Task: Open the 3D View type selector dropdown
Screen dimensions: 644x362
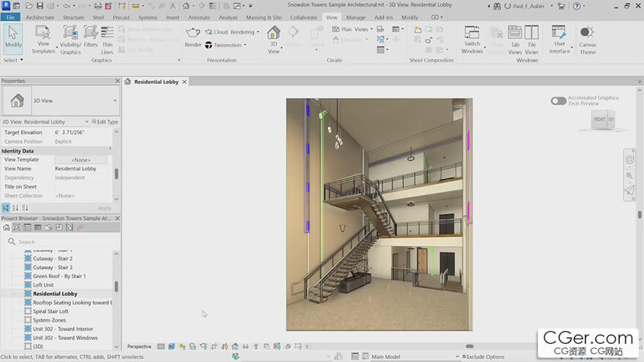Action: [x=115, y=101]
